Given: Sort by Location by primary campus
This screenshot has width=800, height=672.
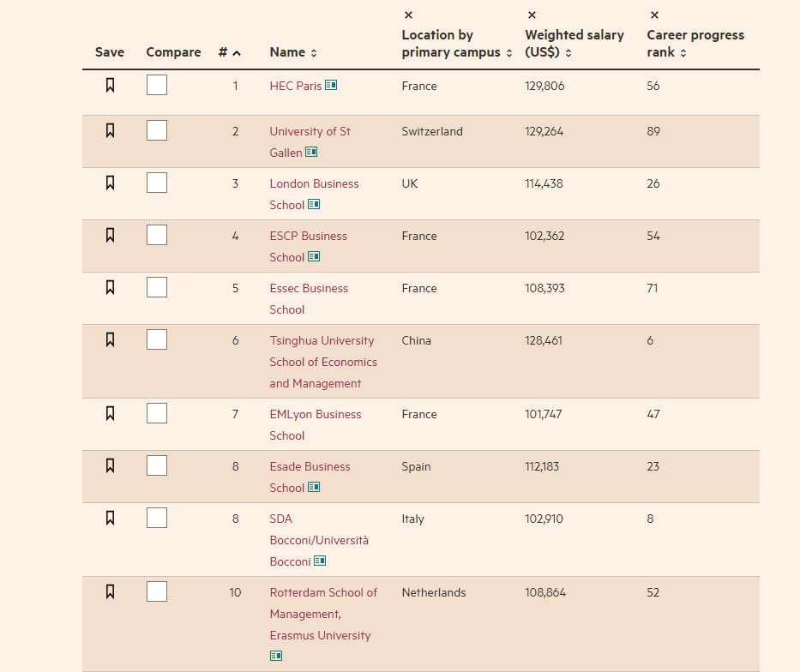Looking at the screenshot, I should coord(457,44).
